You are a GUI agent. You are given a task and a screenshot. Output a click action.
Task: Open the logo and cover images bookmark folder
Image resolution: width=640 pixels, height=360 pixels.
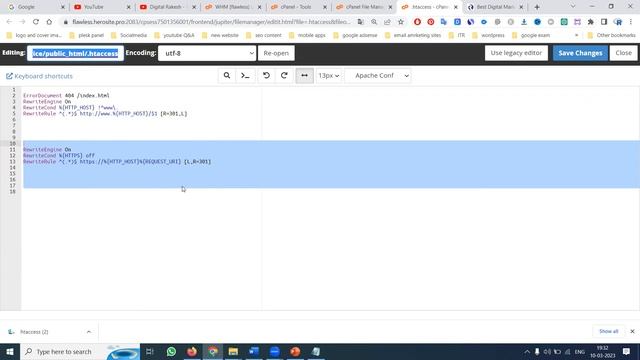pyautogui.click(x=34, y=35)
